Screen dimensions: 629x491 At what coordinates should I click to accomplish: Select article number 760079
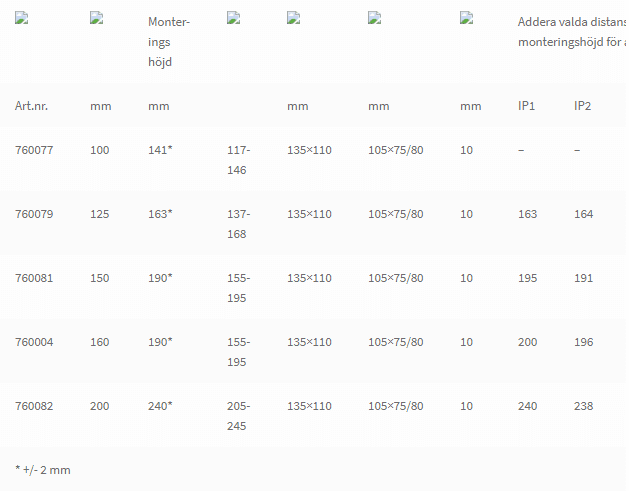34,214
